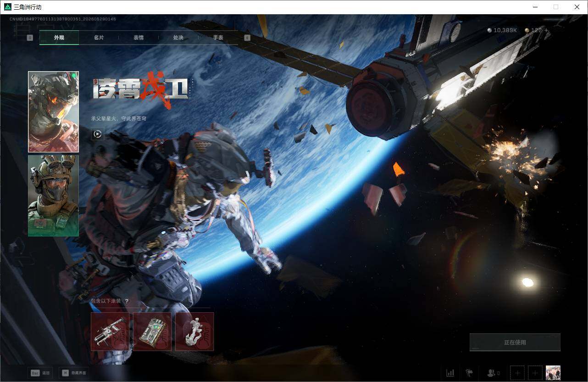Click the Esc 返回 back button

click(40, 373)
